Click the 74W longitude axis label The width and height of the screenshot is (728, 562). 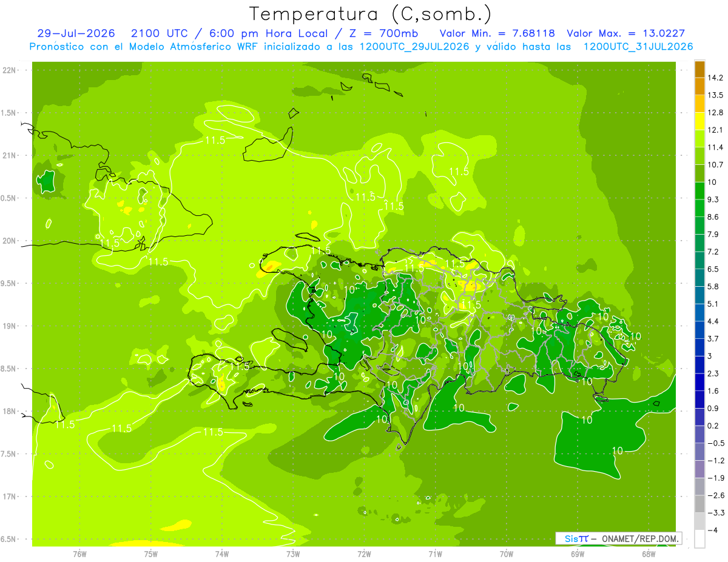[x=222, y=554]
